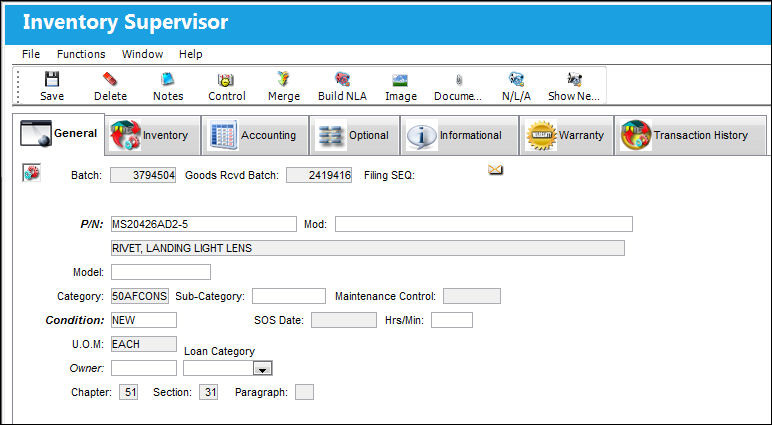Open the Window menu

142,54
